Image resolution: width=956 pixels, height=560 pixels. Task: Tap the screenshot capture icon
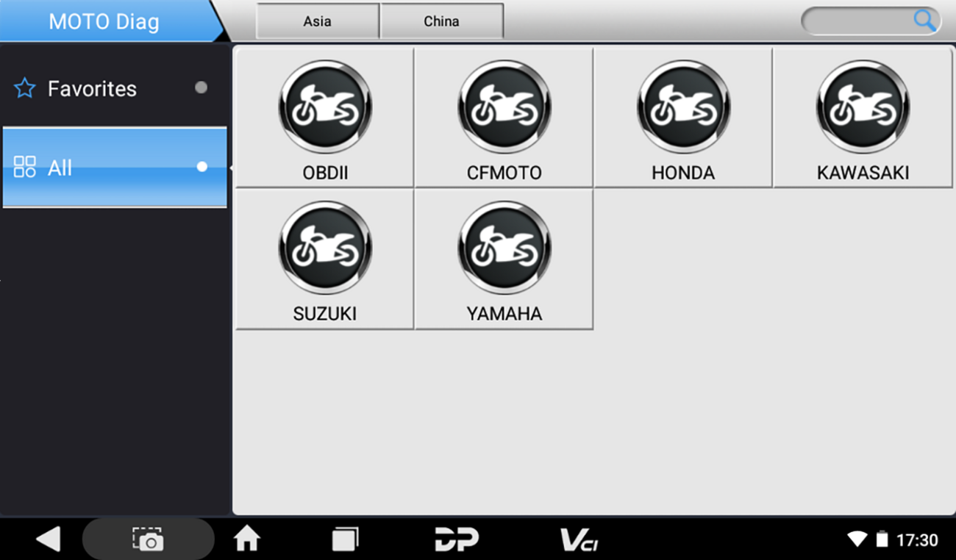[x=148, y=540]
